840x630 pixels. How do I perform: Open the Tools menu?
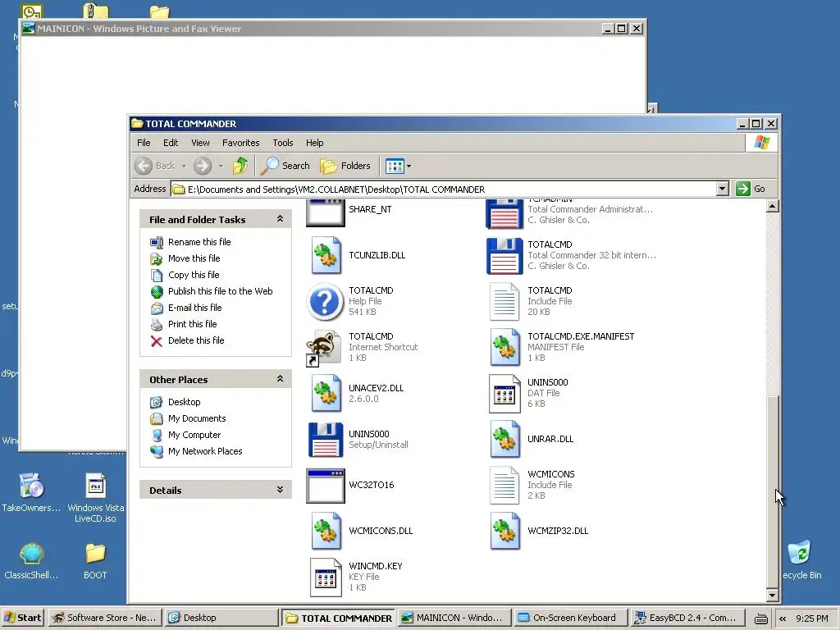coord(283,143)
